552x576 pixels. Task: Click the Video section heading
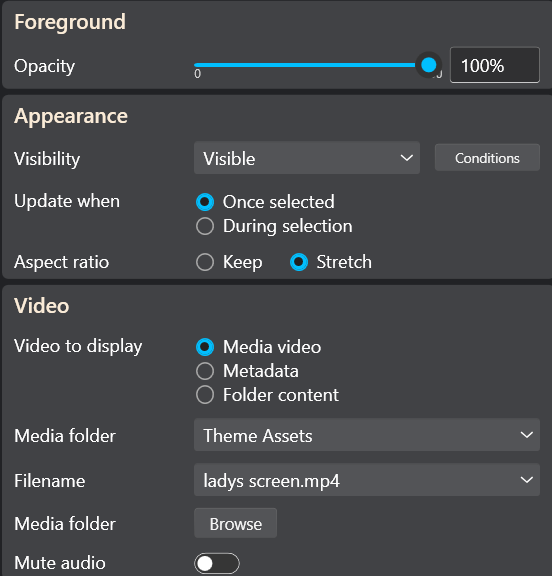(42, 306)
